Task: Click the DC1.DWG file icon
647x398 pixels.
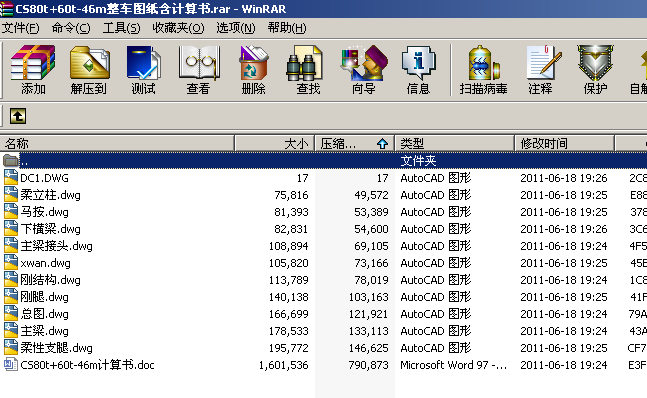Action: tap(11, 177)
